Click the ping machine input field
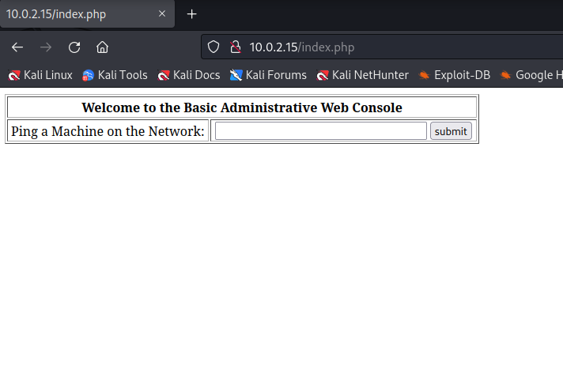This screenshot has height=392, width=563. (x=320, y=131)
